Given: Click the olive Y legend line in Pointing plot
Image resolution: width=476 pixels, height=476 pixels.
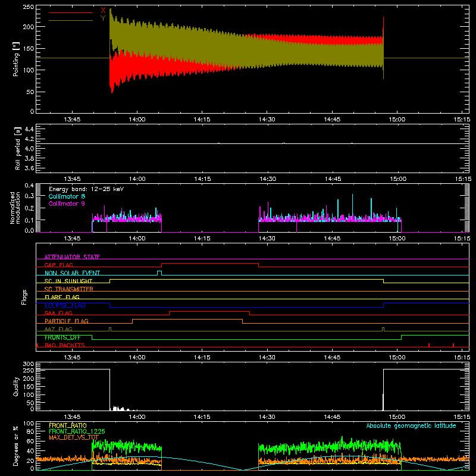Looking at the screenshot, I should pos(71,21).
